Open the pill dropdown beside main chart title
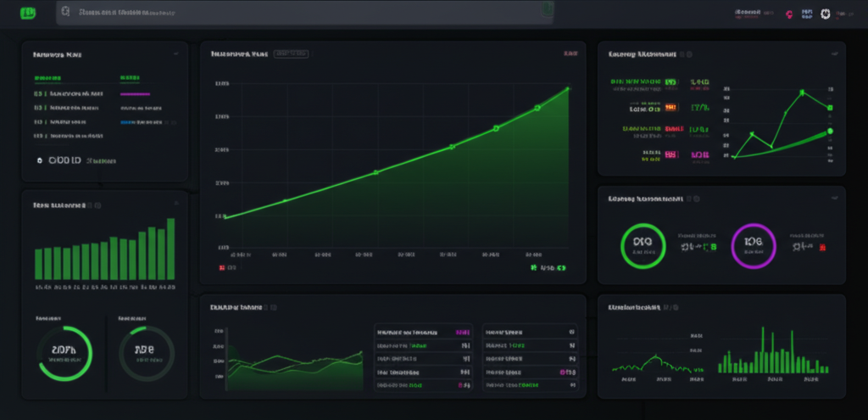Screen dimensions: 868x420 pos(292,53)
